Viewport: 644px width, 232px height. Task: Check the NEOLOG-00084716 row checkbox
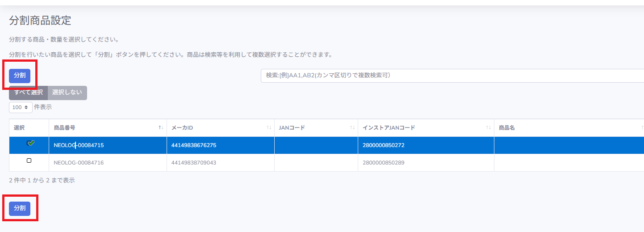[x=29, y=160]
